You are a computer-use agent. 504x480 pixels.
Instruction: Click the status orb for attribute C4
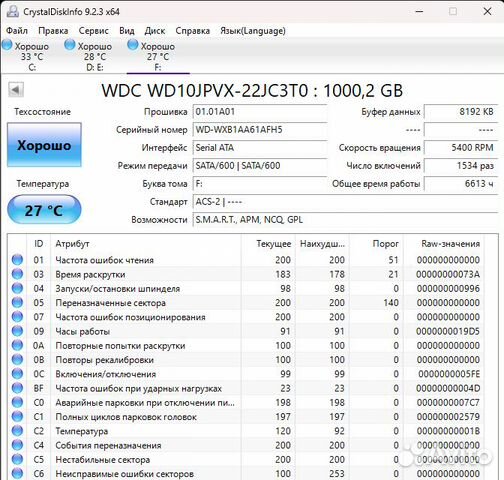tap(17, 445)
